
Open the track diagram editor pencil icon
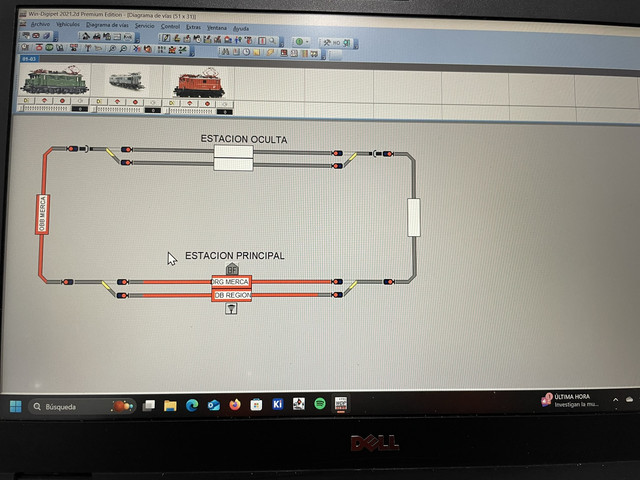[x=166, y=39]
